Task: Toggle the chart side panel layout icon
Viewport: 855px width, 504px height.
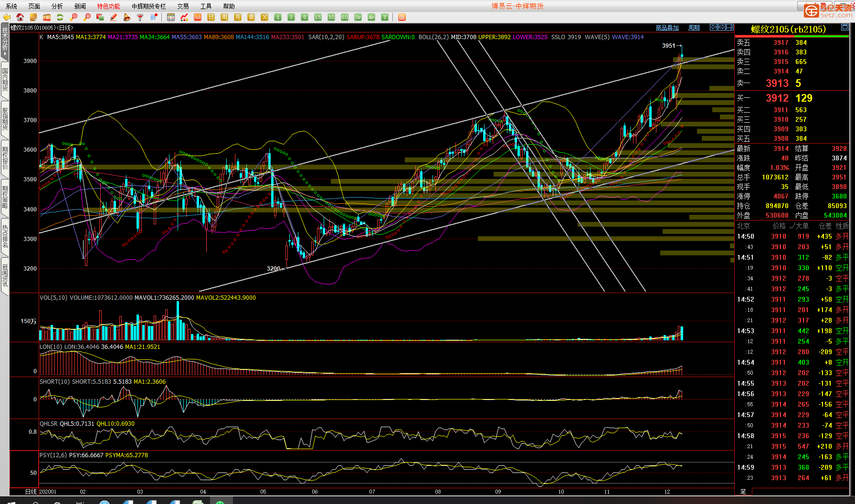Action: coord(730,27)
